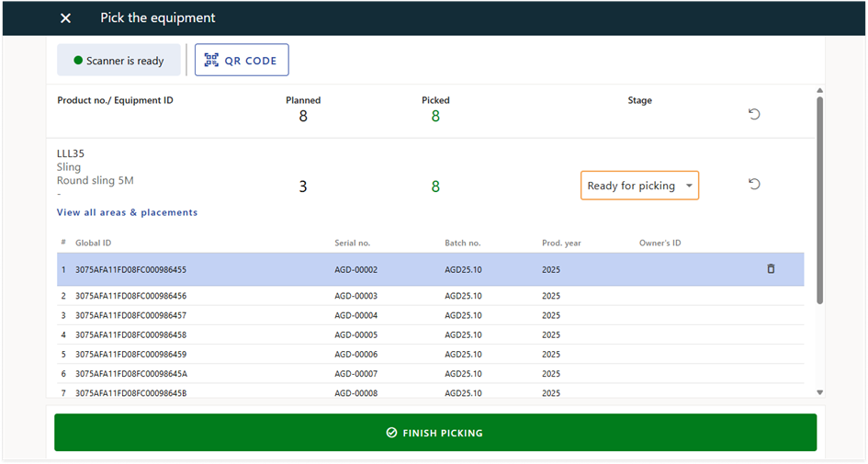Click the total Planned count 8
The width and height of the screenshot is (868, 464).
[x=303, y=117]
